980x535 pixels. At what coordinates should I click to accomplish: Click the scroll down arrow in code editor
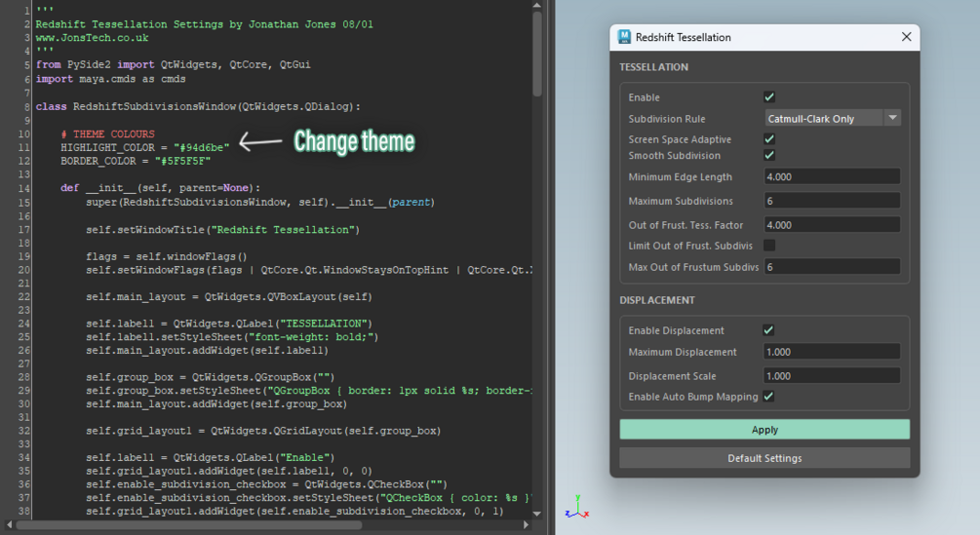tap(537, 514)
